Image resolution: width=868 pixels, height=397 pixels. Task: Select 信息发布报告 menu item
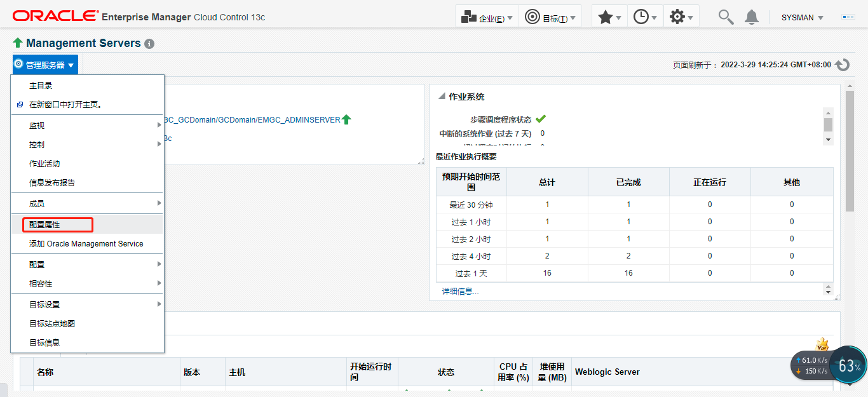[88, 183]
